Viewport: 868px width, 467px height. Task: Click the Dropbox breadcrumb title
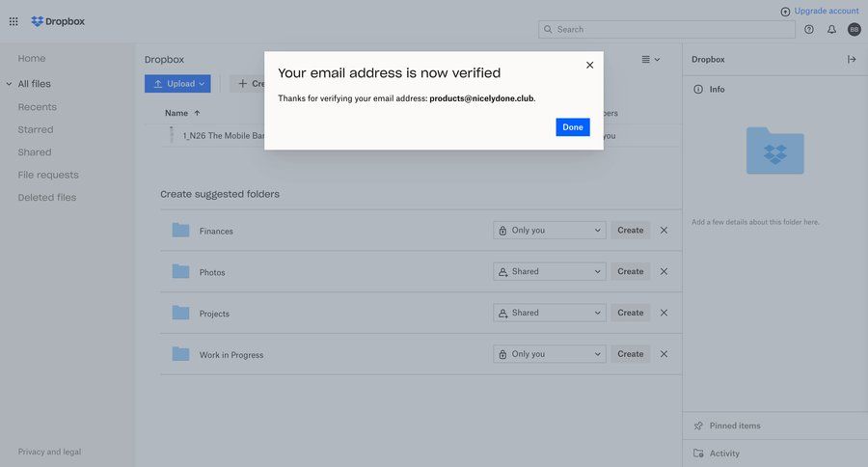pos(164,59)
